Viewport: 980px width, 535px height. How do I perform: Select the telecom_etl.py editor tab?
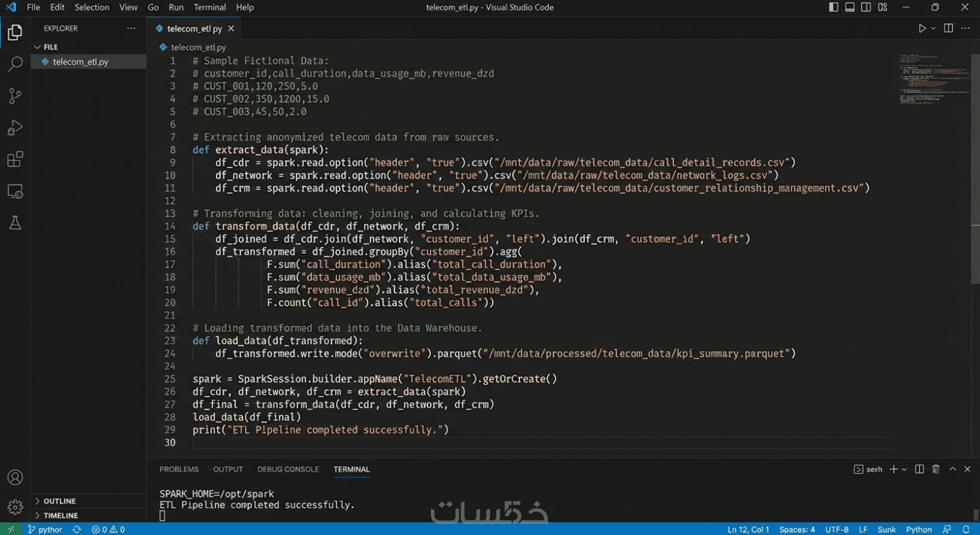tap(193, 29)
